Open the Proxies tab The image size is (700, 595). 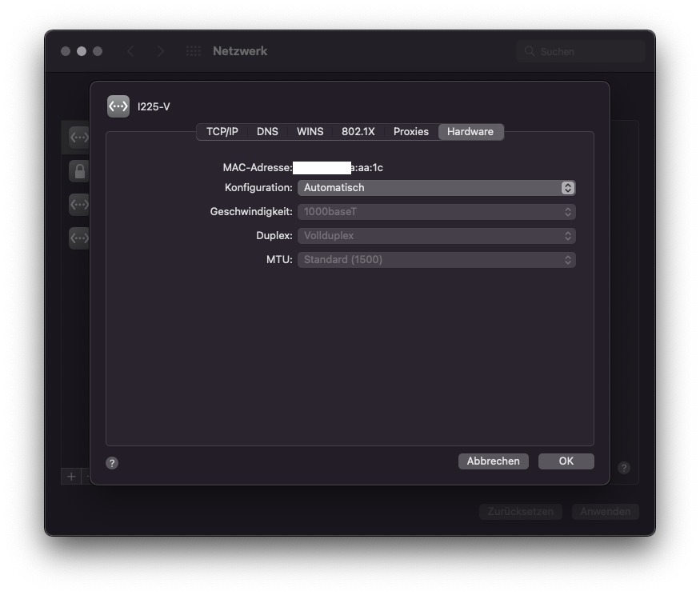click(x=410, y=132)
